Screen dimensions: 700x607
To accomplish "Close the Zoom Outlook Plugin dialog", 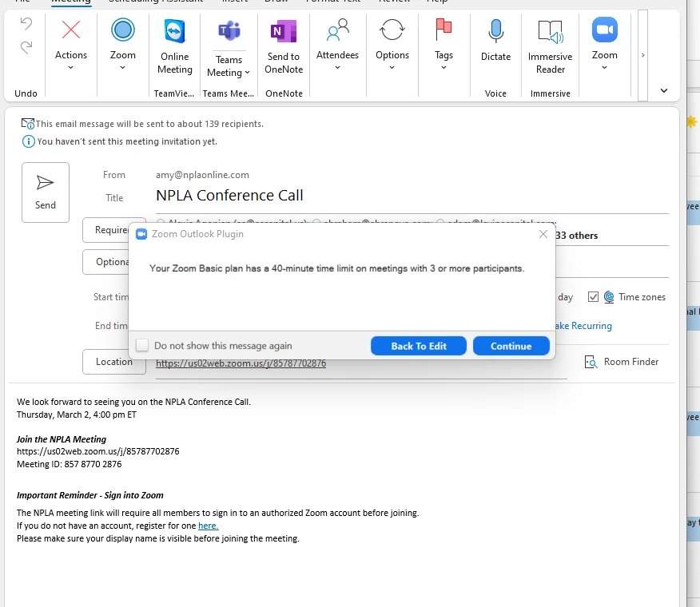I will click(x=543, y=234).
